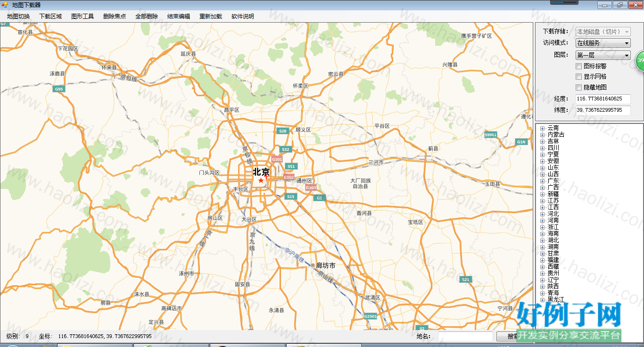This screenshot has height=347, width=644.
Task: Click the G103 road shield on the map
Action: coord(311,188)
